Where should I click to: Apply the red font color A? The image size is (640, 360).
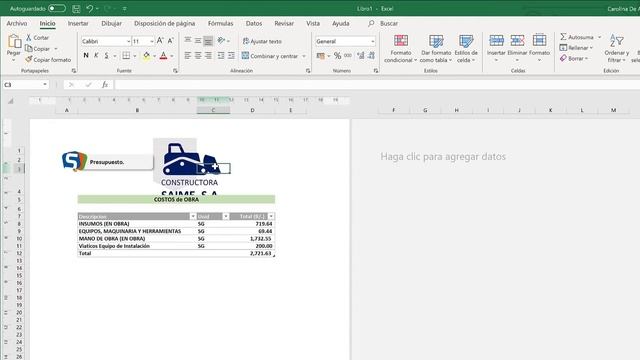coord(163,56)
